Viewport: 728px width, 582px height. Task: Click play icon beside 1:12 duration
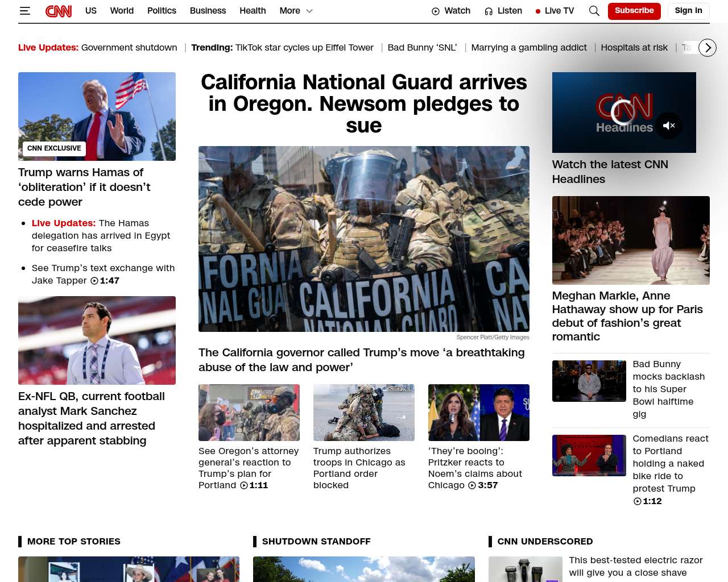click(638, 501)
